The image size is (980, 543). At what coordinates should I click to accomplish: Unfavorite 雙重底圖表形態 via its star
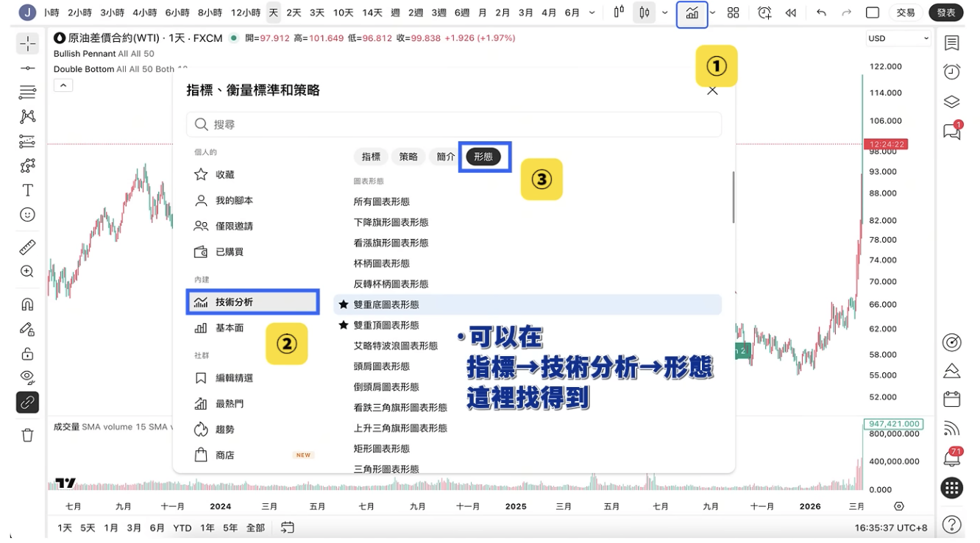(344, 304)
